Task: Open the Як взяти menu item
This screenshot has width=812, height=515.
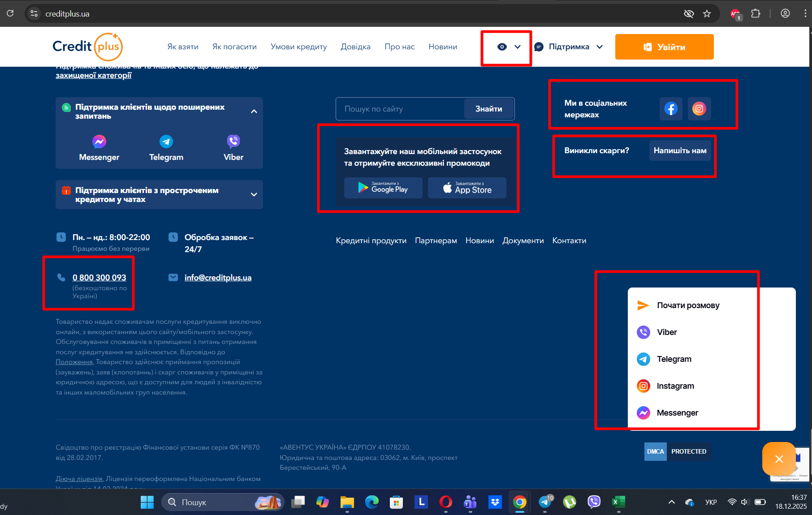Action: click(183, 47)
